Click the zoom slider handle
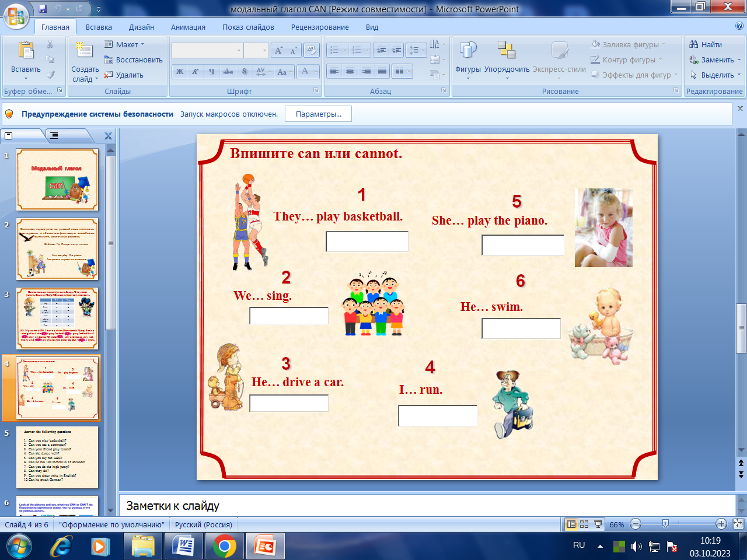The width and height of the screenshot is (747, 560). click(x=665, y=524)
